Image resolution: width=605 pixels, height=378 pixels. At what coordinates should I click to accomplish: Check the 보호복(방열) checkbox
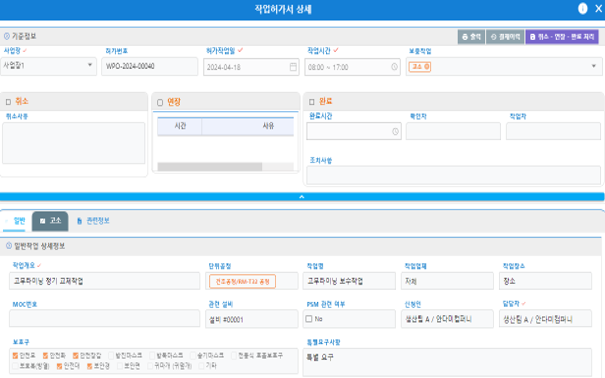click(x=15, y=366)
